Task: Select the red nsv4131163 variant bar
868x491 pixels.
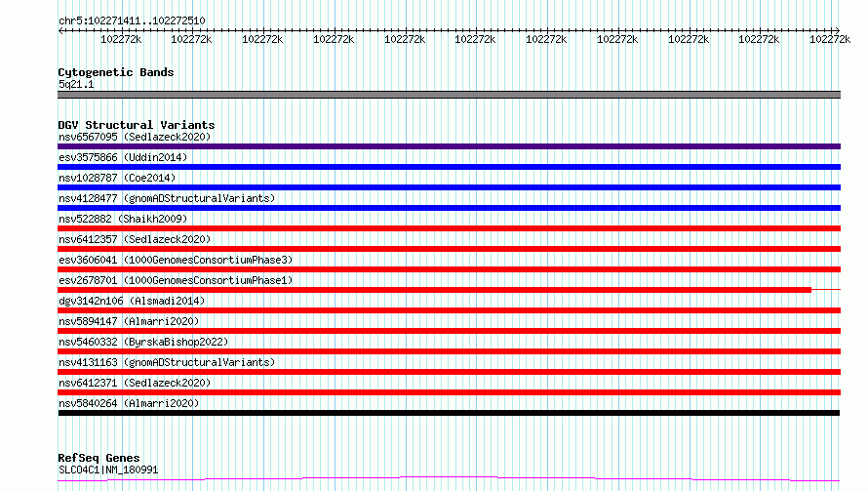Action: 449,372
